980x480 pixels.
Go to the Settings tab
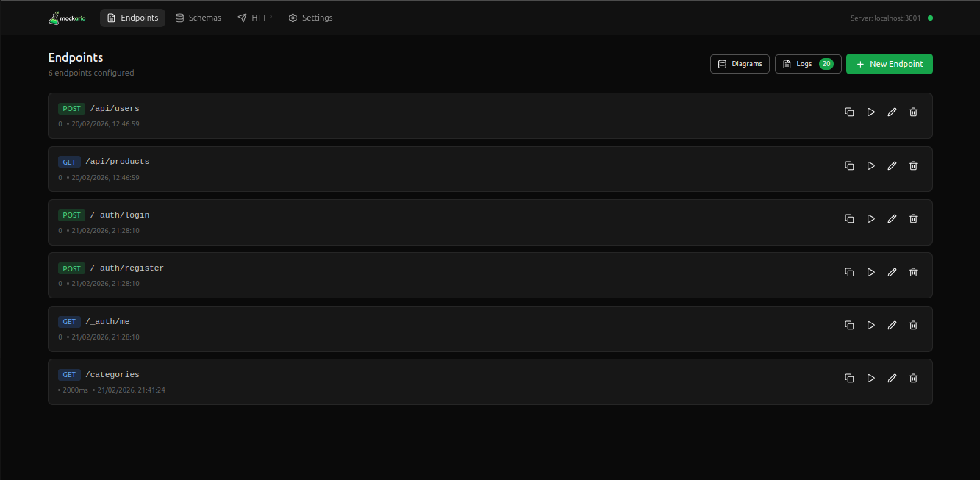pyautogui.click(x=310, y=18)
